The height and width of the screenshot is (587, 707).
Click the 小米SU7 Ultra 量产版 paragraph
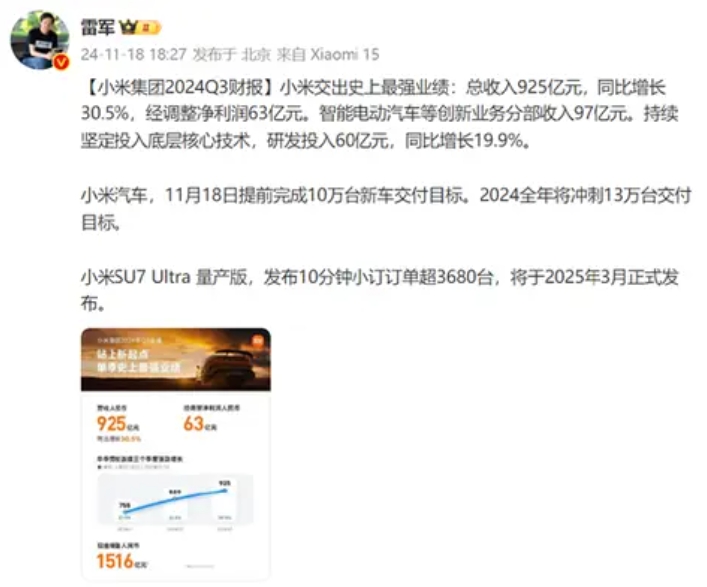pyautogui.click(x=380, y=290)
